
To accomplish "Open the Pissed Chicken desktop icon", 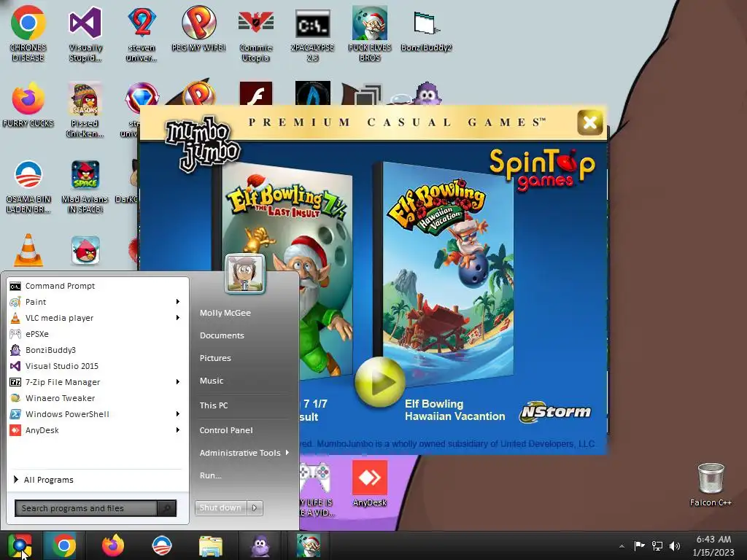I will 85,109.
